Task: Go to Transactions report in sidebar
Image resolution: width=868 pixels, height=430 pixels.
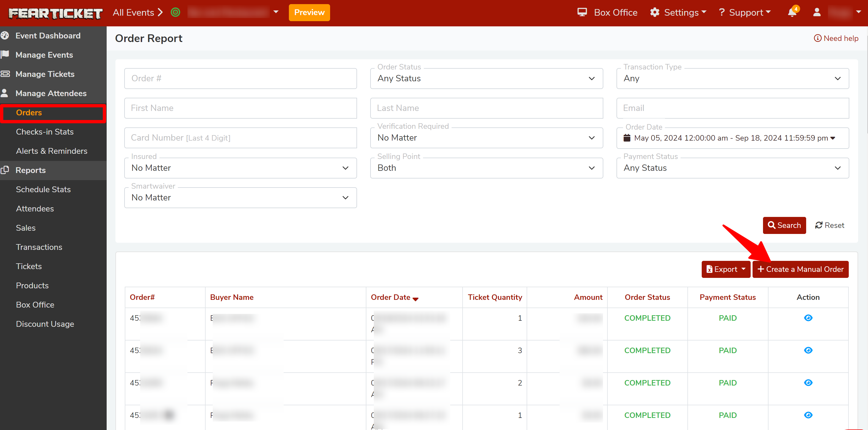Action: [39, 247]
